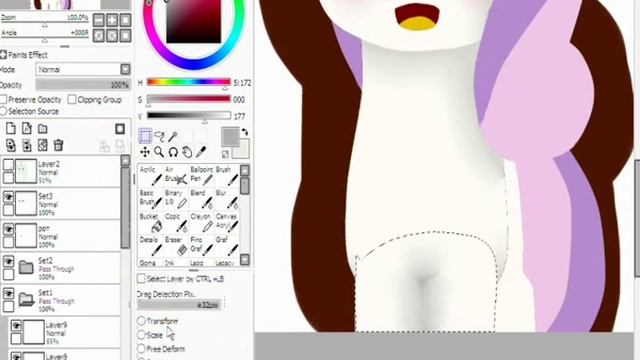This screenshot has height=360, width=640.
Task: Hide the Set3 layer
Action: point(8,197)
